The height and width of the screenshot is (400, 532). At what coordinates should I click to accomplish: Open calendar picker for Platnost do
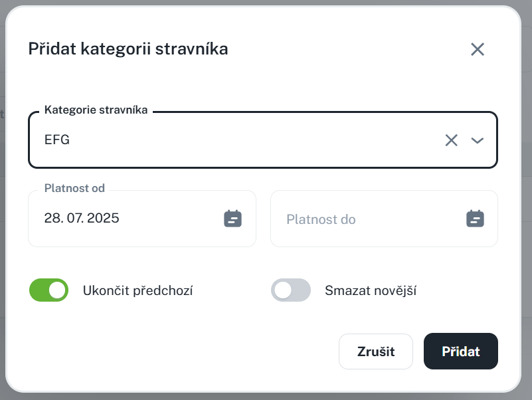point(475,219)
